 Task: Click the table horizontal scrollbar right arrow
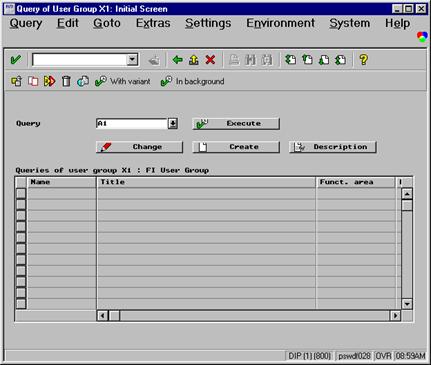(395, 315)
